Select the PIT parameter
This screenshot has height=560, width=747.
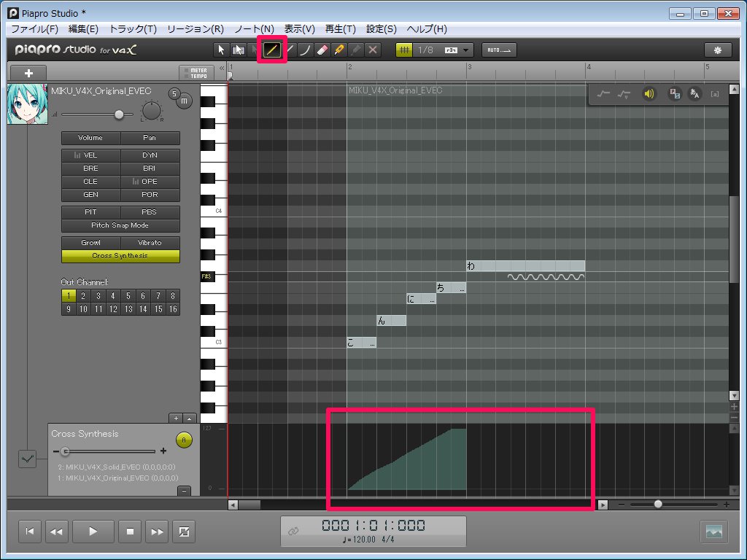click(90, 212)
